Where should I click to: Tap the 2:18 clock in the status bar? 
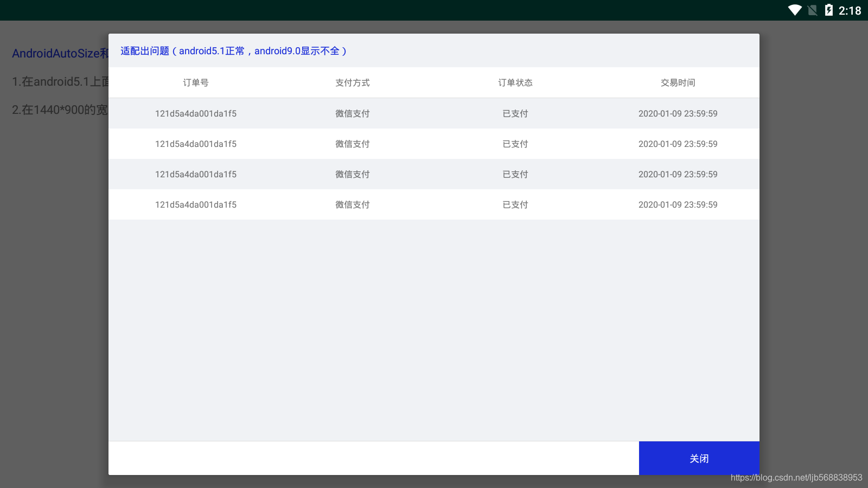click(850, 10)
